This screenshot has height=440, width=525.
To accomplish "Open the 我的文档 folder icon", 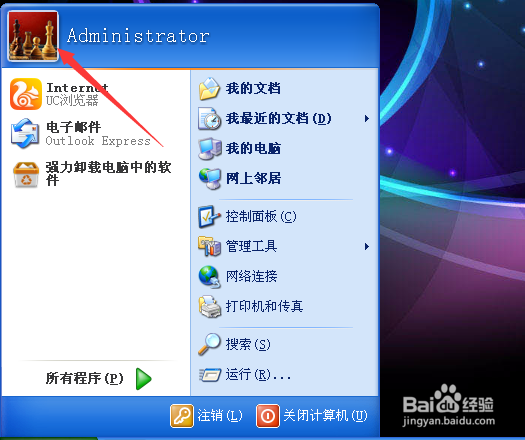I will pyautogui.click(x=209, y=89).
